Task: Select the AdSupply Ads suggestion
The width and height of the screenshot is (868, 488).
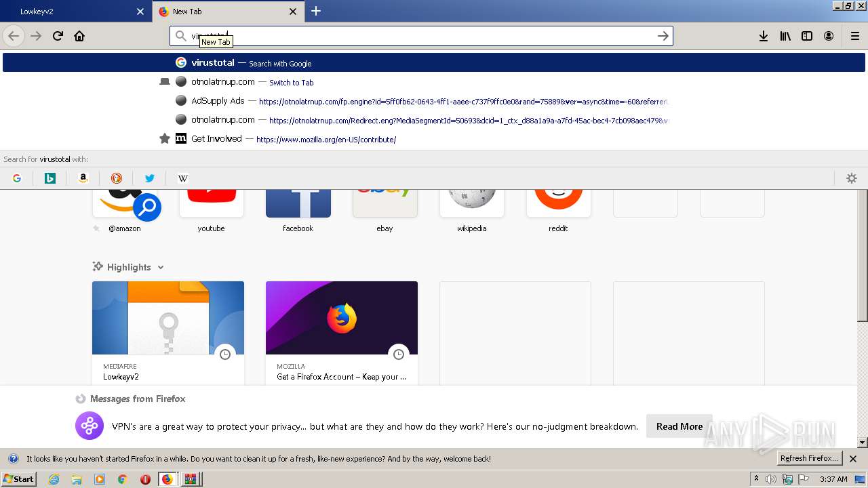Action: tap(434, 100)
